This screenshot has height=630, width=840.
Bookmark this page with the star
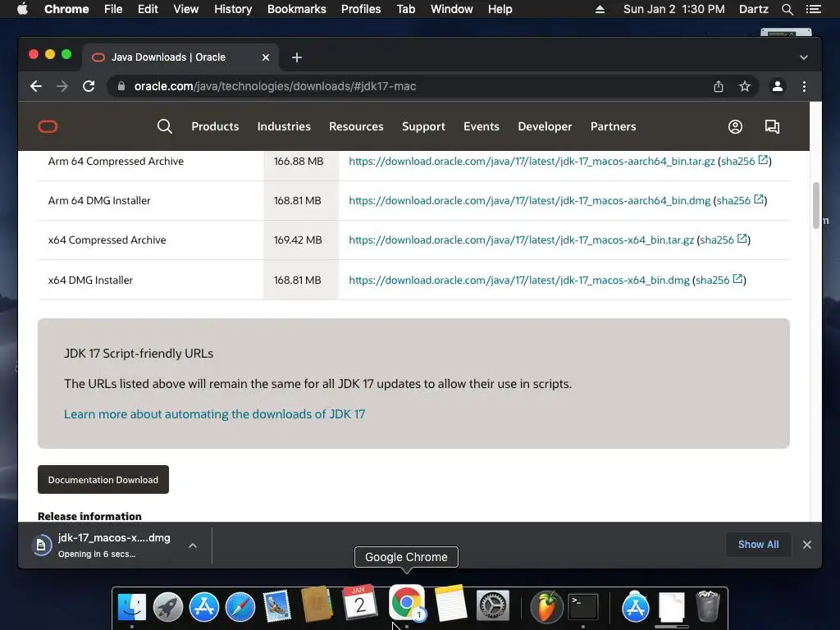(745, 86)
